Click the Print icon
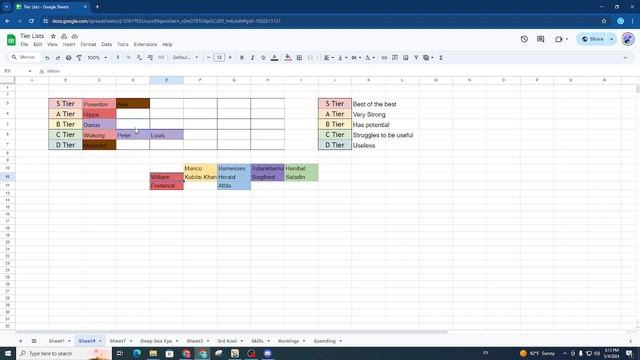640x360 pixels. point(69,58)
